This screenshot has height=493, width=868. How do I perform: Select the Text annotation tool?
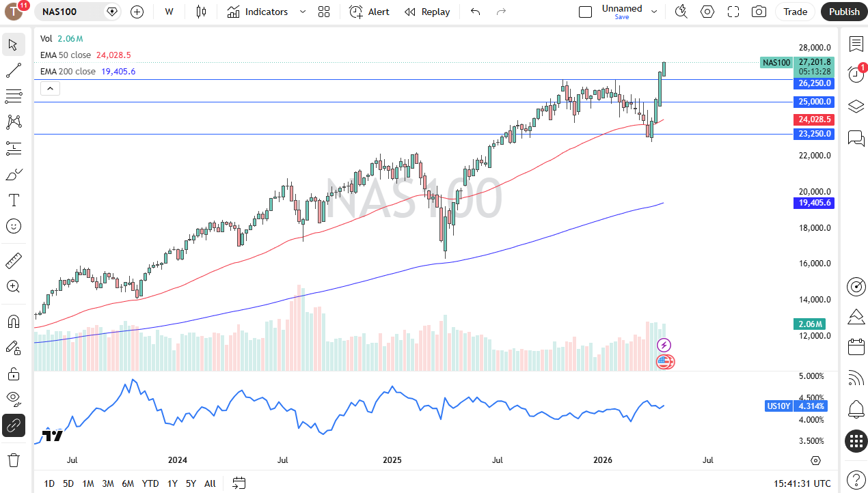(x=14, y=200)
